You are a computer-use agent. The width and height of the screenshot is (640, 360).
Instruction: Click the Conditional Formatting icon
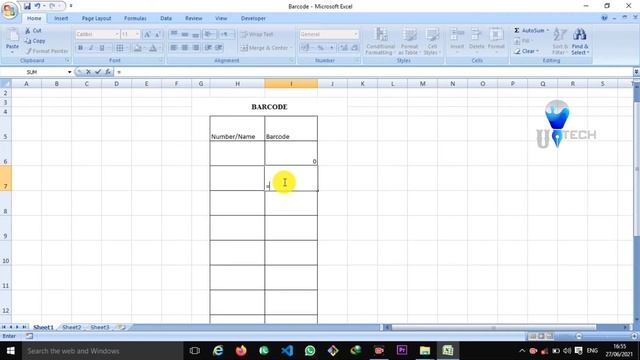(x=381, y=35)
